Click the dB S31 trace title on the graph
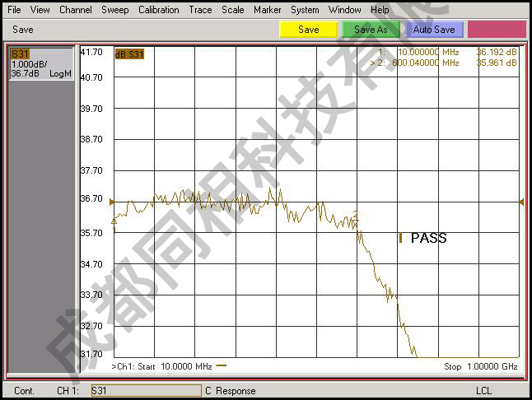This screenshot has height=400, width=532. click(129, 54)
